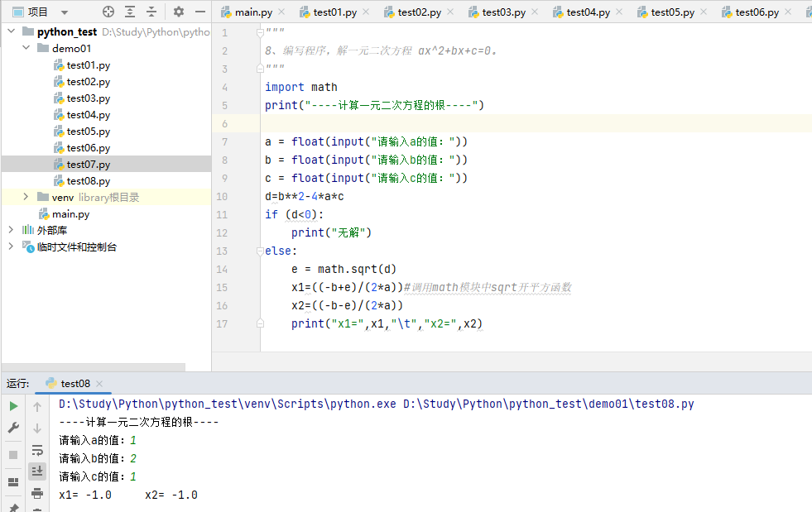The width and height of the screenshot is (812, 512).
Task: Select test07.py in project tree
Action: [x=88, y=165]
